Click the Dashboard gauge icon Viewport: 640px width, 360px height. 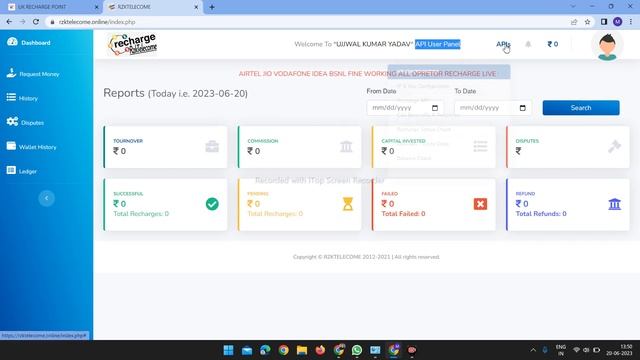pyautogui.click(x=12, y=42)
